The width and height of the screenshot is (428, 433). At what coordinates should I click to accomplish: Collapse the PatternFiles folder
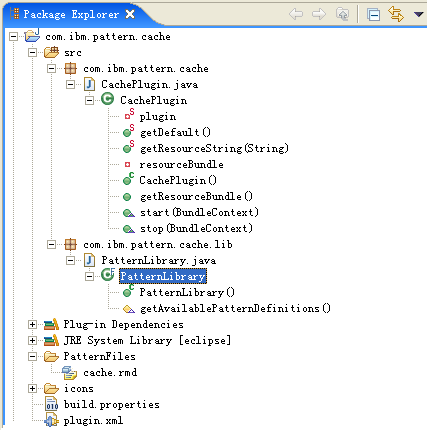point(32,356)
